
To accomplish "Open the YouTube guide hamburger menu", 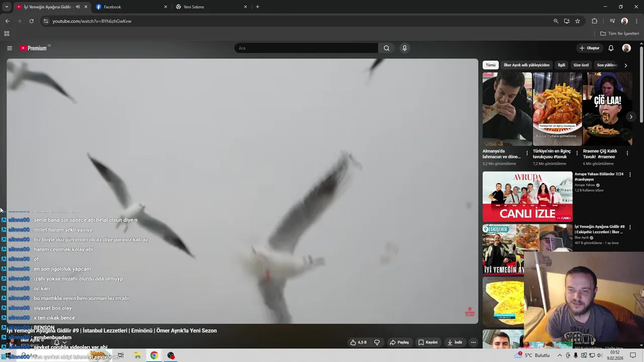I will tap(9, 48).
